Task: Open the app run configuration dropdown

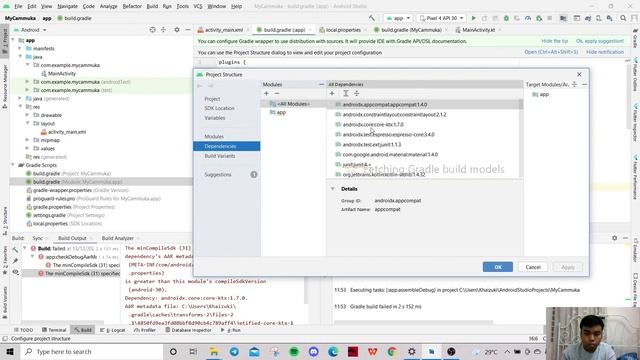Action: pyautogui.click(x=398, y=18)
